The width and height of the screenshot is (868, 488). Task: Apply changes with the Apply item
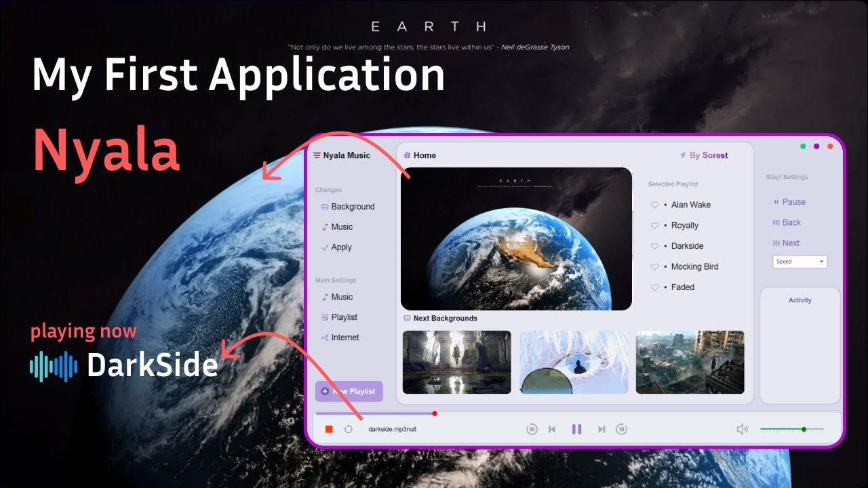[336, 247]
